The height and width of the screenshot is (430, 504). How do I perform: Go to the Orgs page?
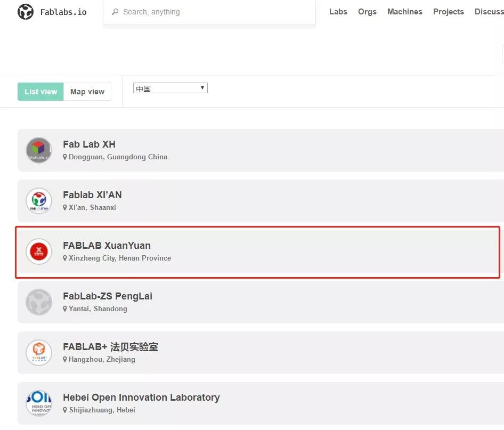click(367, 12)
